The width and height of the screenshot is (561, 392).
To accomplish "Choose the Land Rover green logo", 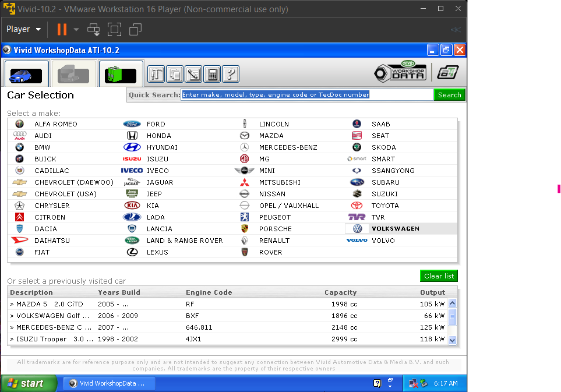I will 132,241.
